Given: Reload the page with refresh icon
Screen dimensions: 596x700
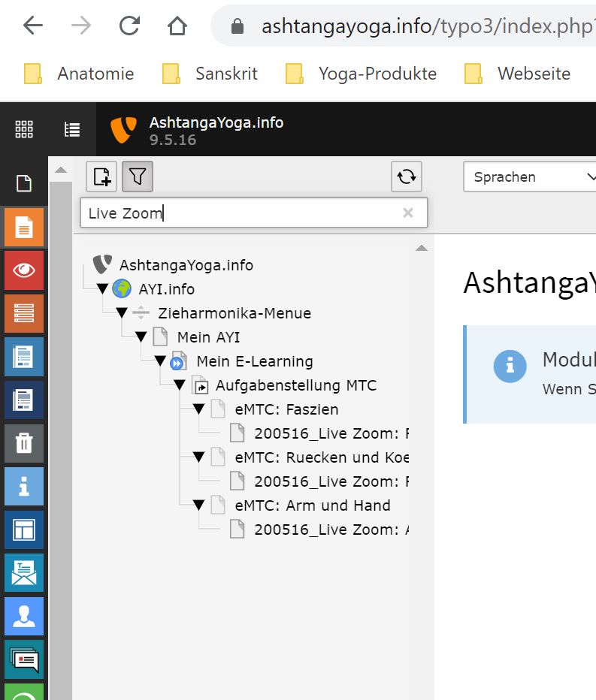Looking at the screenshot, I should click(x=129, y=26).
